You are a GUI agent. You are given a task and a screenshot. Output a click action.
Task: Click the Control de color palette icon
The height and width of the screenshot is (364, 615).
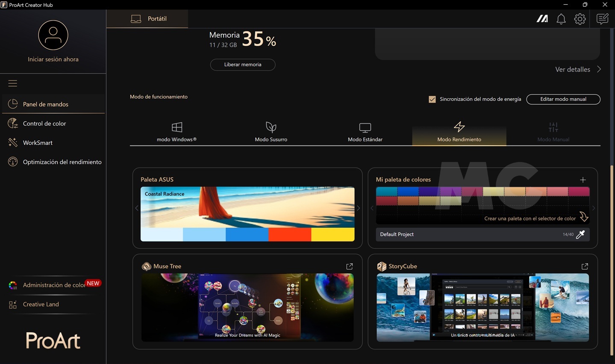click(x=13, y=123)
